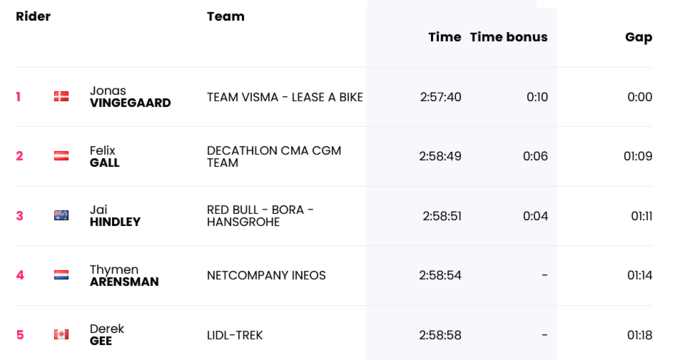Click the Danish flag icon next to Vingegaard
680x360 pixels.
pyautogui.click(x=61, y=96)
